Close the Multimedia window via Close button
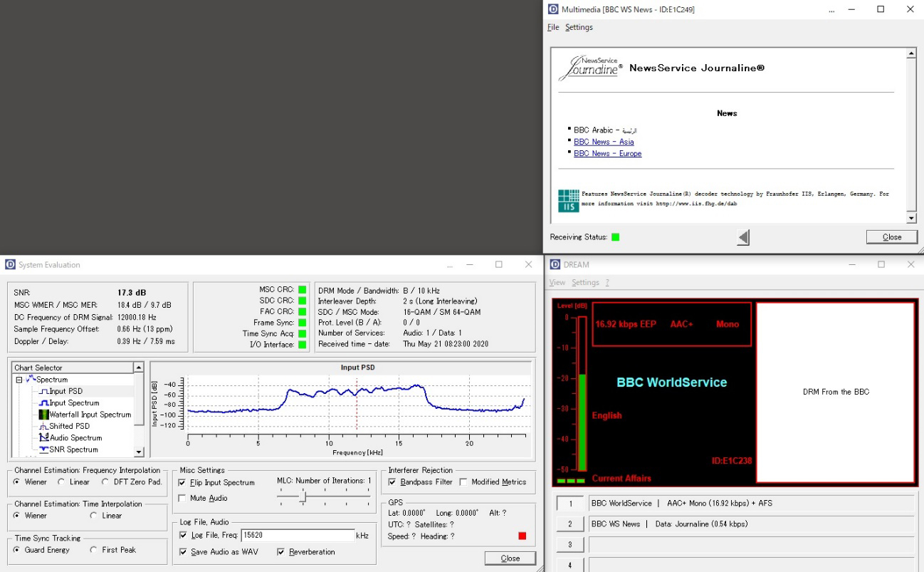Viewport: 924px width, 572px height. [x=891, y=237]
